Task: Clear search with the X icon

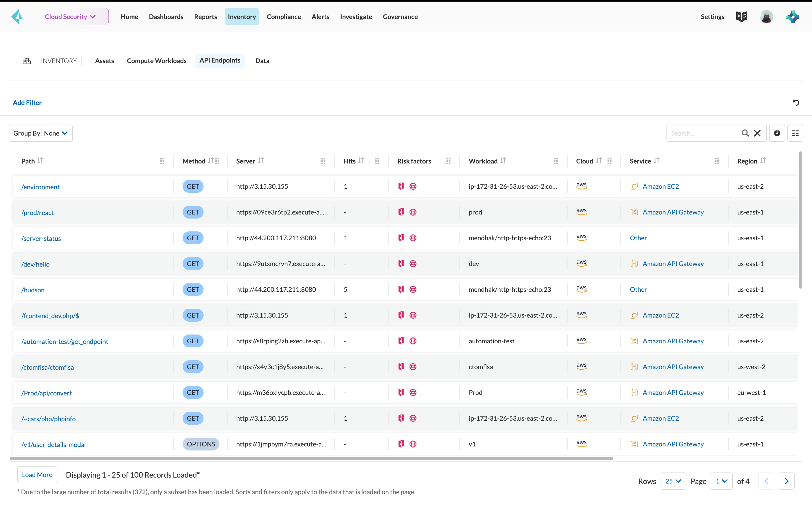Action: point(757,133)
